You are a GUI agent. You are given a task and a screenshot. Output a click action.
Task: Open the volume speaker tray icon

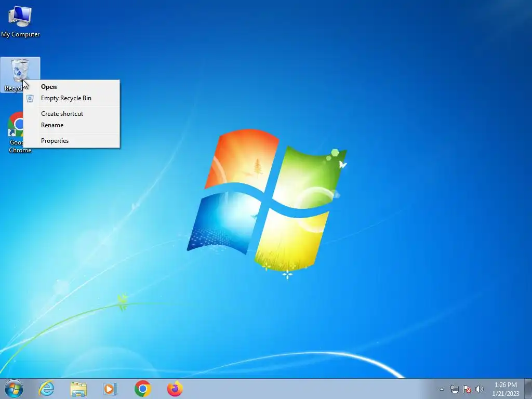(480, 389)
